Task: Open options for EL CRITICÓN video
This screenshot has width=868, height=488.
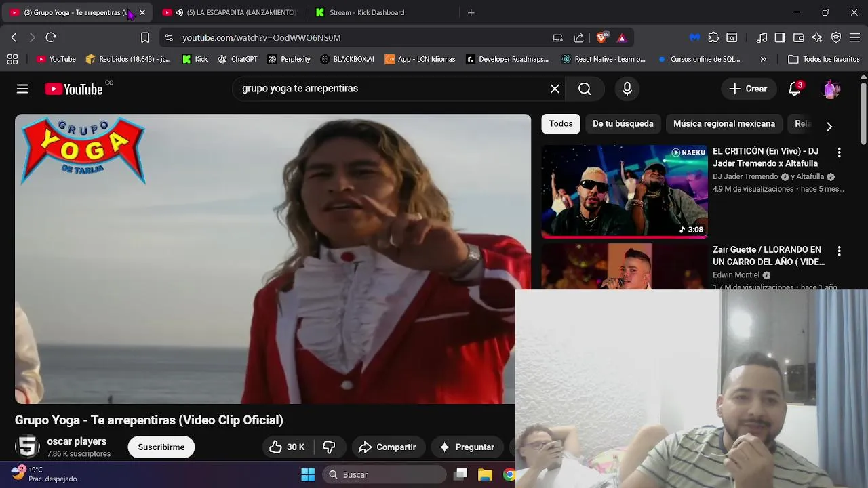Action: click(x=839, y=152)
